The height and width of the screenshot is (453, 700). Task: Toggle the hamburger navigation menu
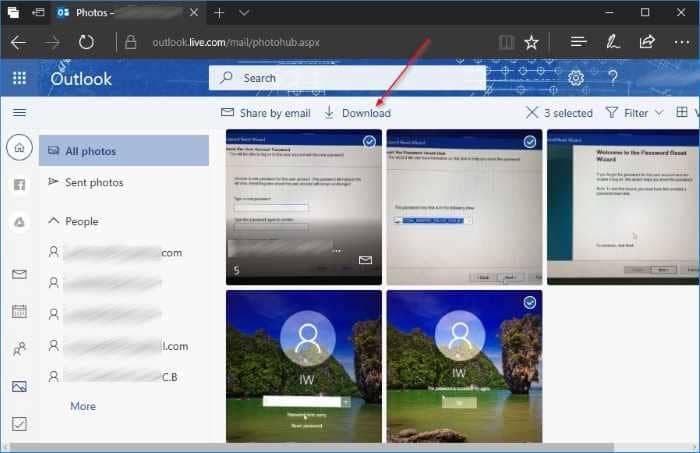pos(19,112)
